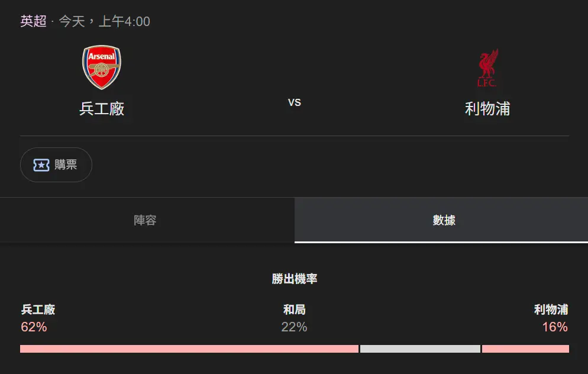Click 兵工廠 label in win probability section
588x374 pixels.
click(x=38, y=309)
